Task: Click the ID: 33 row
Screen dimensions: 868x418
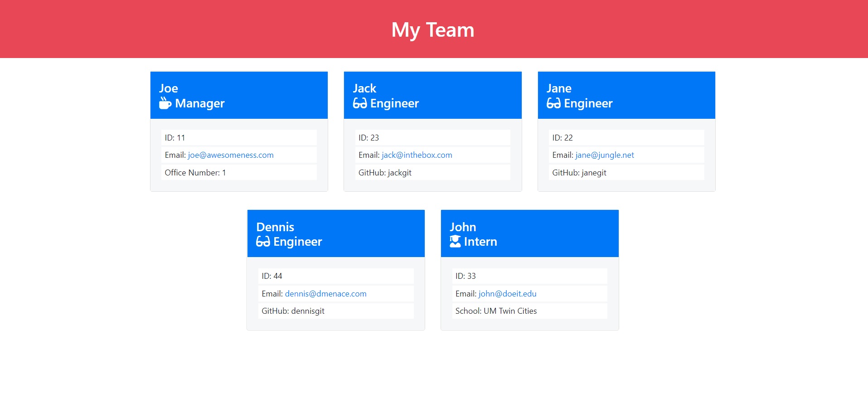Action: click(530, 276)
